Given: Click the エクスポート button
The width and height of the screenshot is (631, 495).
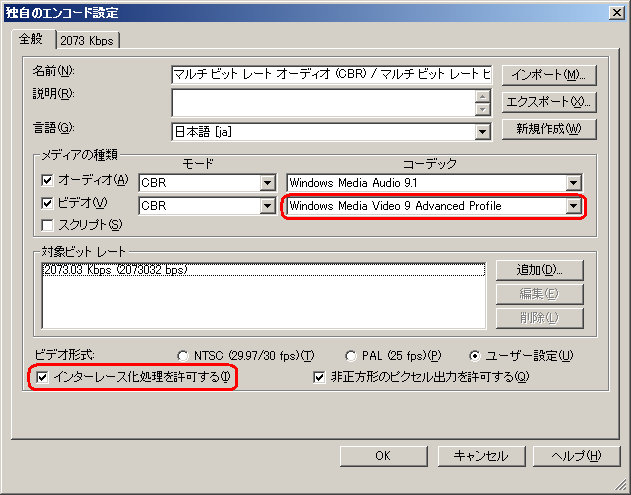Looking at the screenshot, I should 549,102.
